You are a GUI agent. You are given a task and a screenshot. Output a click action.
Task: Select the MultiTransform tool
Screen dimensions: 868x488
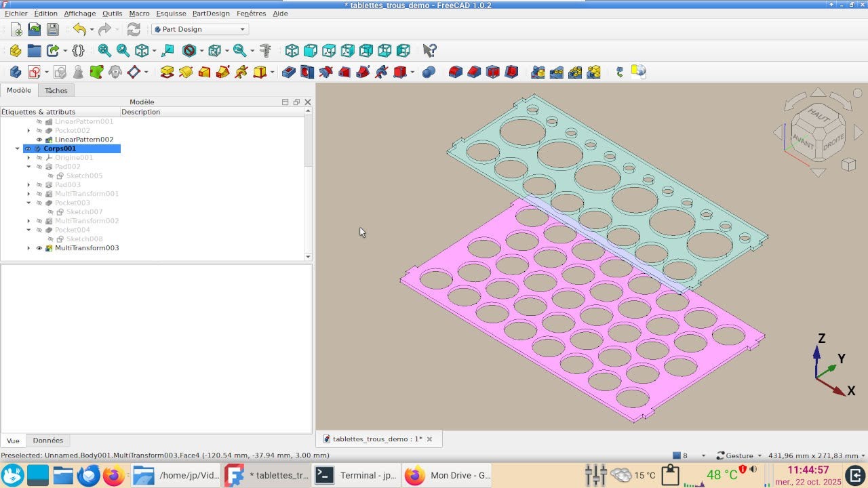click(593, 72)
